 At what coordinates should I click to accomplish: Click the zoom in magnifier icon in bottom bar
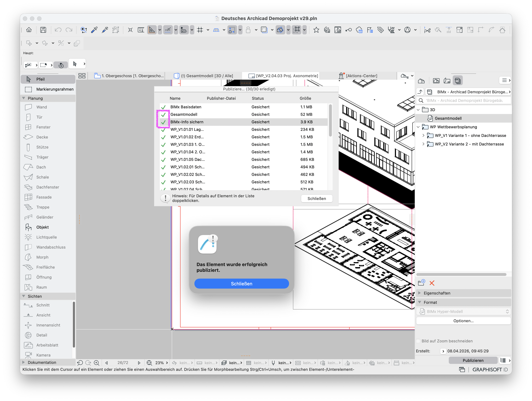96,363
